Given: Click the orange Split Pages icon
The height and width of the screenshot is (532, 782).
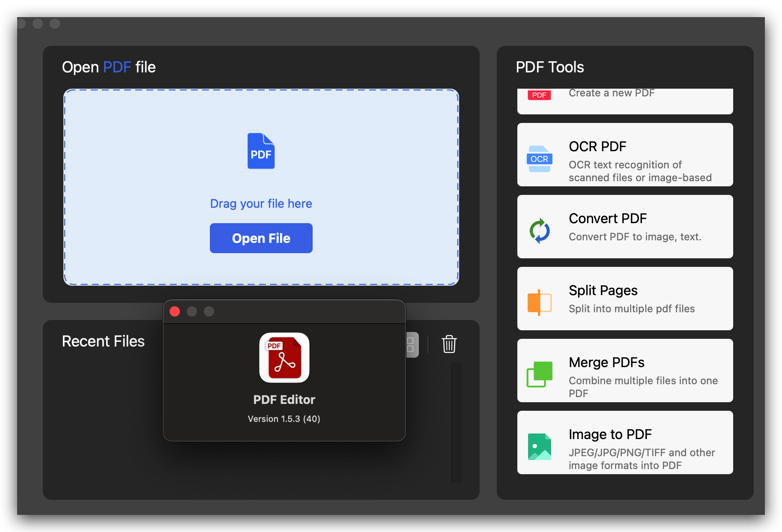Looking at the screenshot, I should (539, 302).
